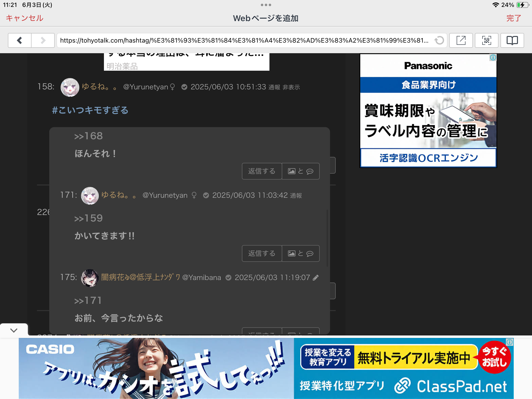Tap 完了 at top right
This screenshot has width=532, height=399.
[x=514, y=18]
